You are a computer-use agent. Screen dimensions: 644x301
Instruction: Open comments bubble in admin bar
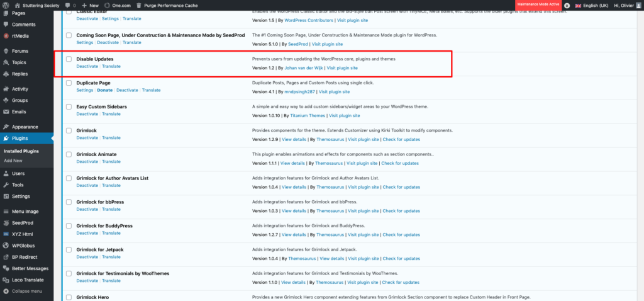67,6
